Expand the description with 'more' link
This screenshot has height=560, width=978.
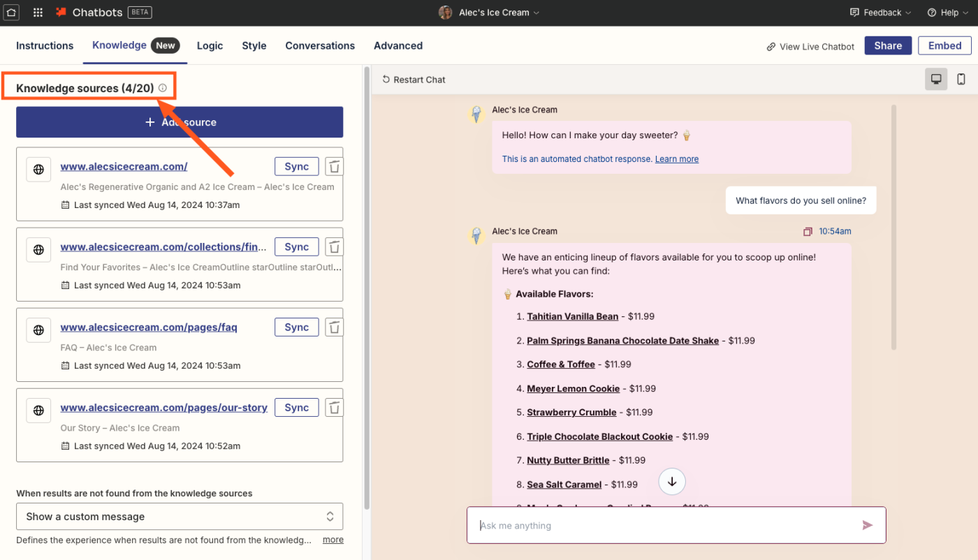(x=333, y=540)
